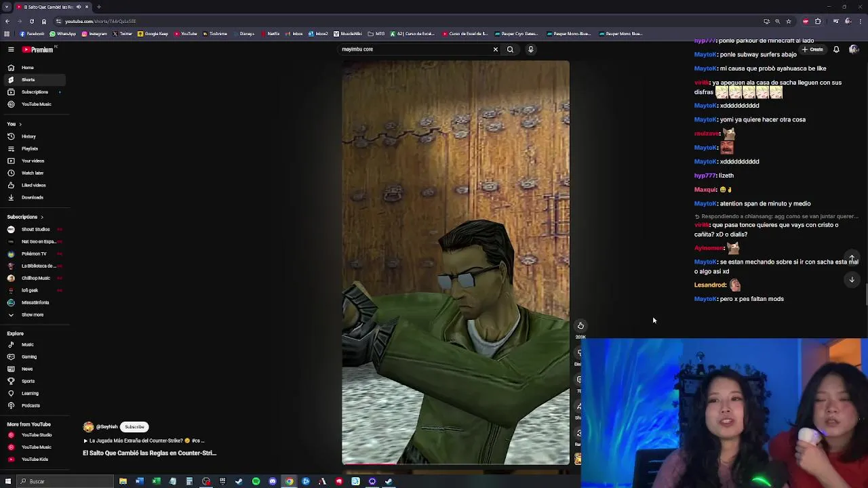Dislike the Short video
The image size is (868, 488).
pos(578,352)
